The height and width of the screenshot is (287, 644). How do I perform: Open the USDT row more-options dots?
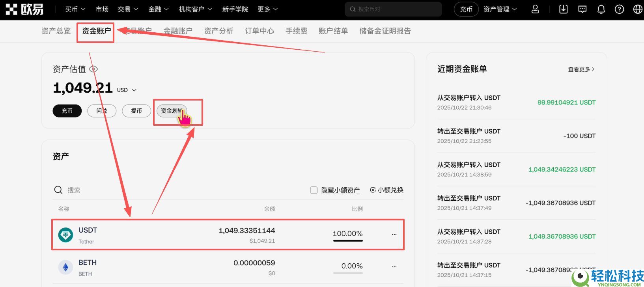click(394, 234)
